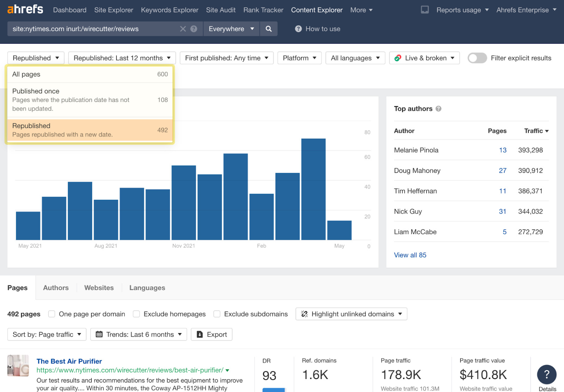Enable the Filter explicit results toggle

[477, 58]
